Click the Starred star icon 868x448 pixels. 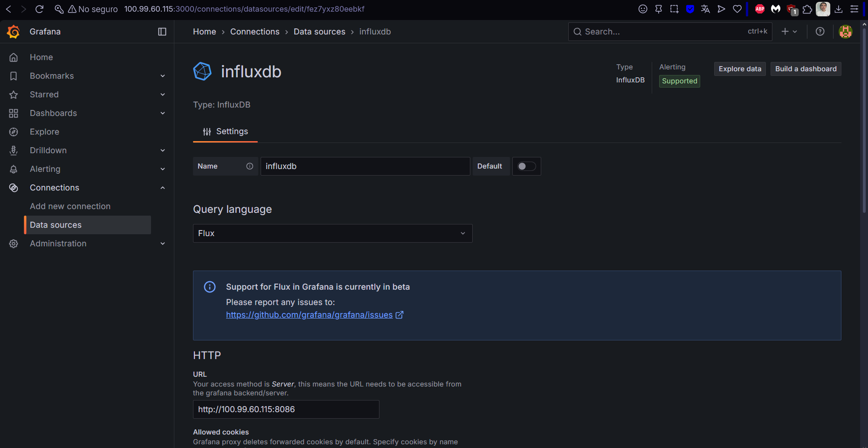[x=14, y=95]
